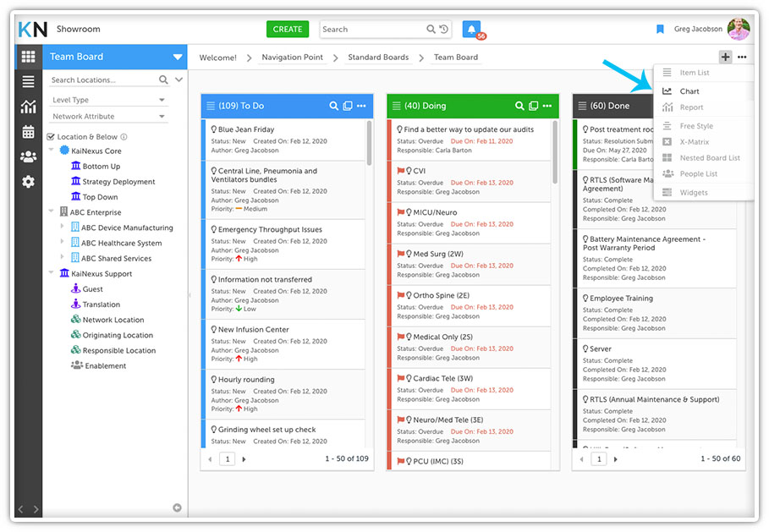Select Nested Board List from the menu
The image size is (769, 532).
coord(704,158)
